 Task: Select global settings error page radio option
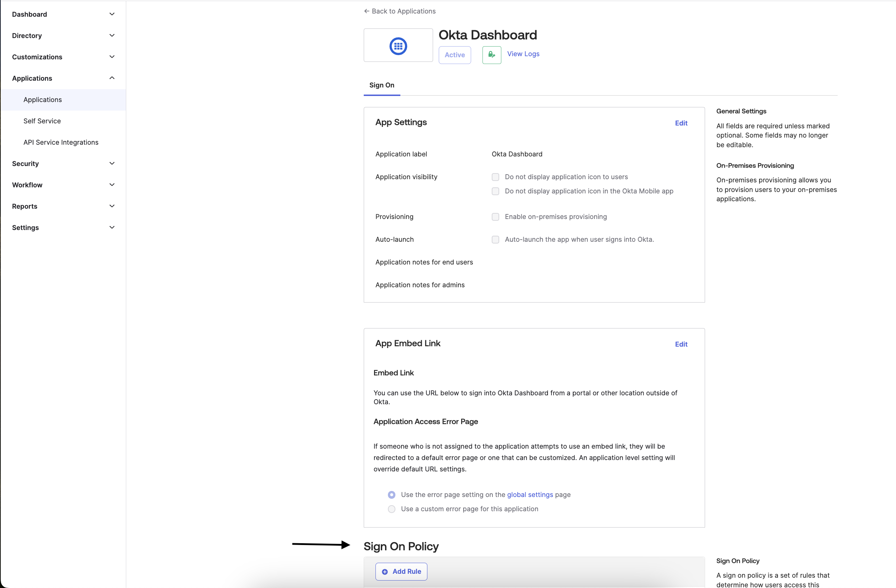pyautogui.click(x=391, y=495)
